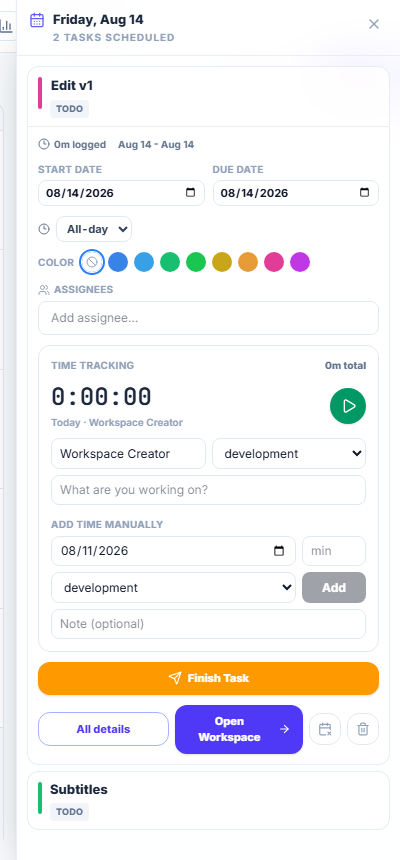Click the bar chart icon at top left
This screenshot has height=860, width=400.
tap(6, 25)
